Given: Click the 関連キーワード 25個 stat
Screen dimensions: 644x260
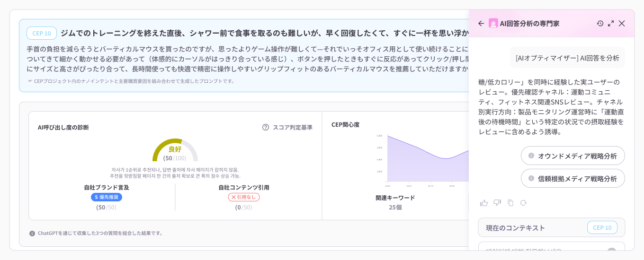Looking at the screenshot, I should coord(395,202).
